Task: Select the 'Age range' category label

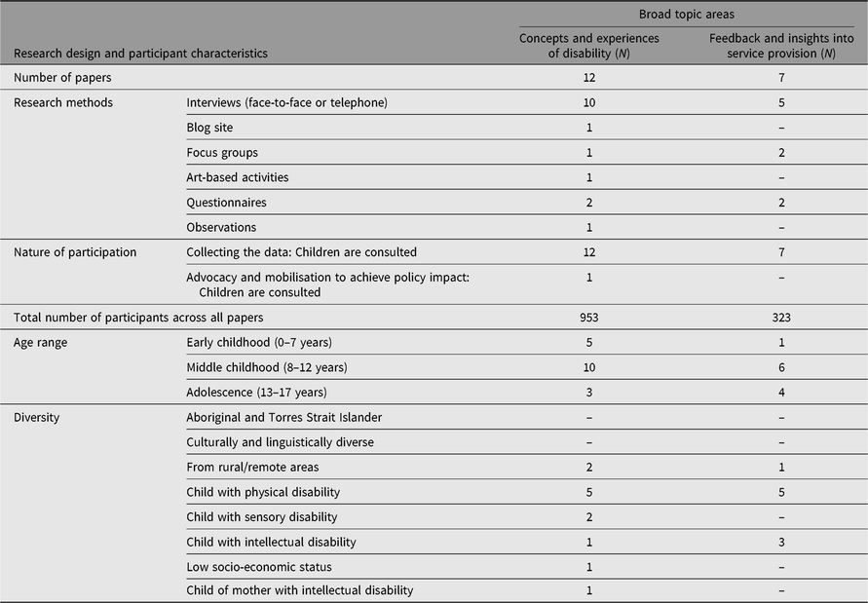Action: click(x=41, y=343)
